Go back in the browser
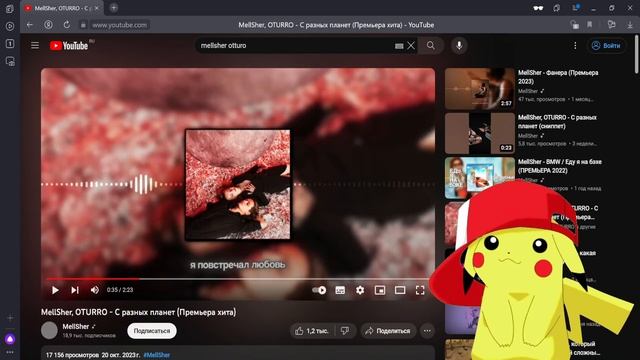Screen dimensions: 640x360 tap(30, 25)
